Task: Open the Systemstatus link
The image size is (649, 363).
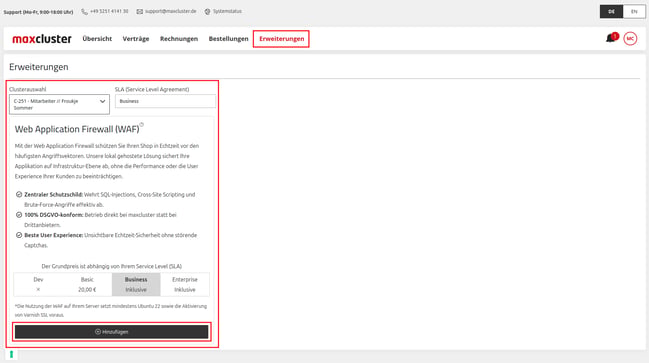Action: pos(227,11)
